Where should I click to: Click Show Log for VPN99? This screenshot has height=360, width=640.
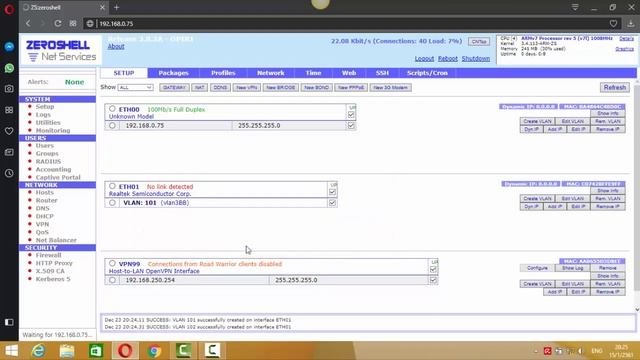[573, 268]
